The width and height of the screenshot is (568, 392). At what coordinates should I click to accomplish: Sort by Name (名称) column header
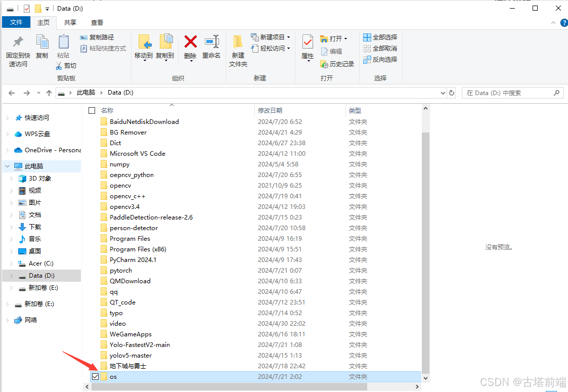[107, 110]
